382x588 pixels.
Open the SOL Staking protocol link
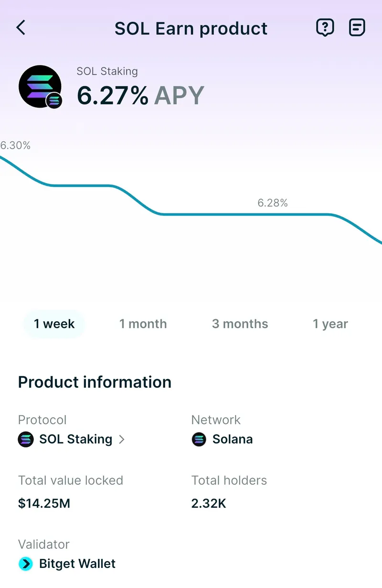coord(76,439)
